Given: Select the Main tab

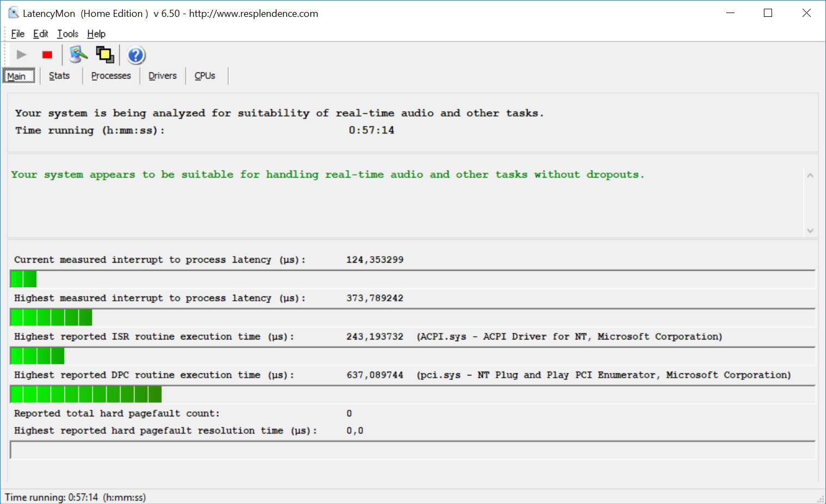Looking at the screenshot, I should tap(17, 76).
